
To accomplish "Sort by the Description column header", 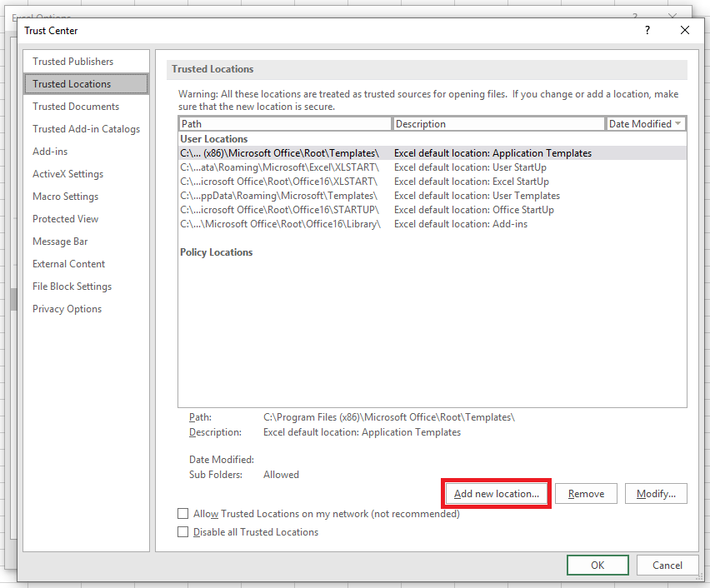I will [498, 123].
